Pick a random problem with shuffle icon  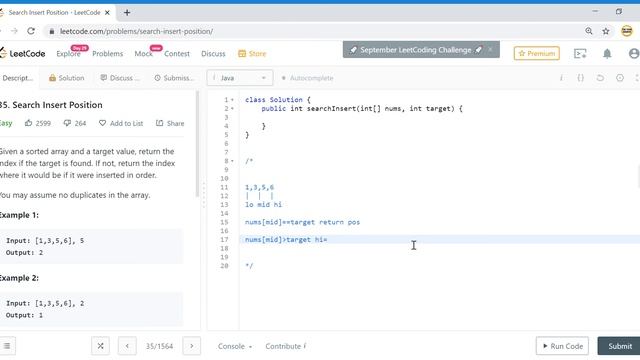pyautogui.click(x=100, y=346)
